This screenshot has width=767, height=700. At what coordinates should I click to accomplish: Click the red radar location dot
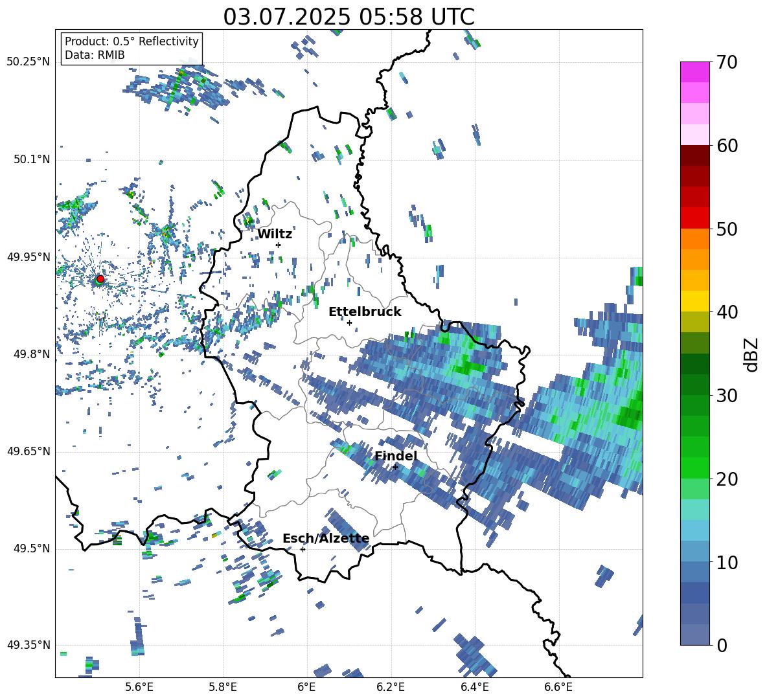pyautogui.click(x=100, y=279)
